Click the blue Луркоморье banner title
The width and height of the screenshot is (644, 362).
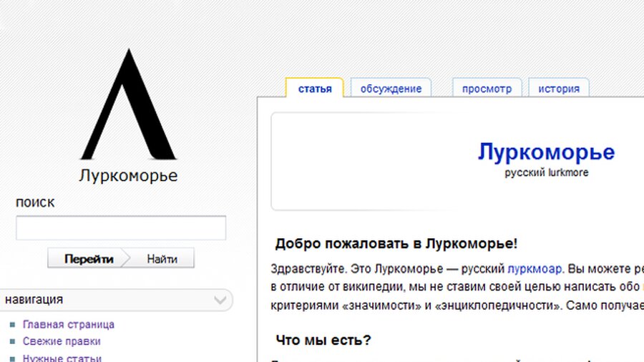[546, 152]
